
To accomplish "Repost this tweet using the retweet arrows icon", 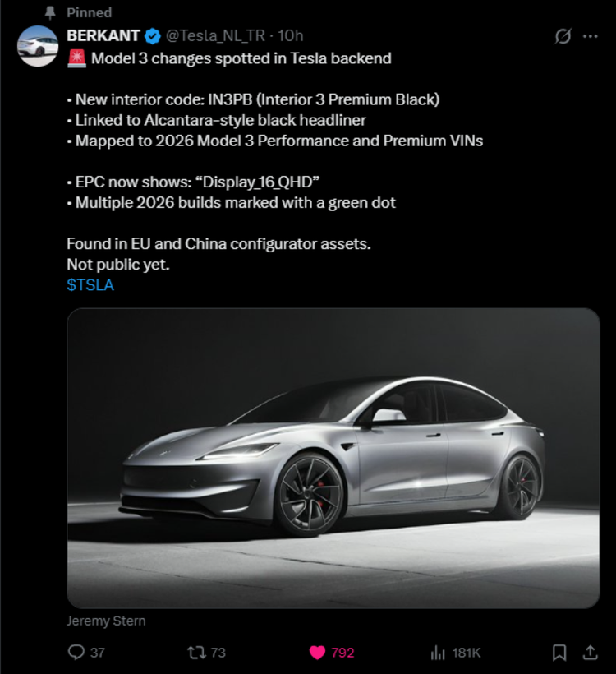I will click(195, 652).
